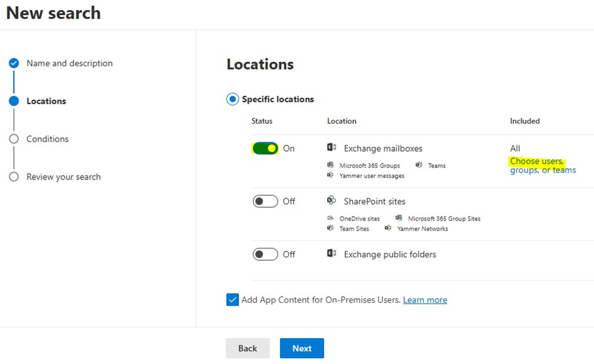The width and height of the screenshot is (594, 364).
Task: Go to Name and description step
Action: click(70, 63)
